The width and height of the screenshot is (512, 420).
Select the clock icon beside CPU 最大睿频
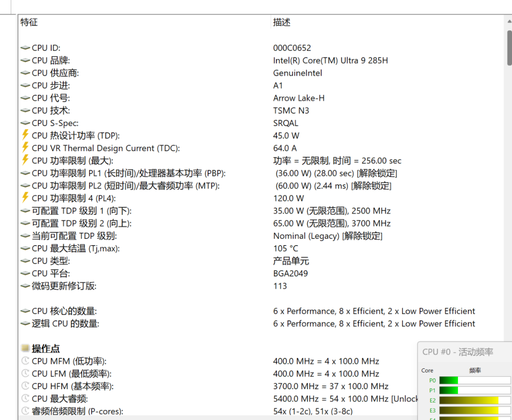click(x=25, y=399)
